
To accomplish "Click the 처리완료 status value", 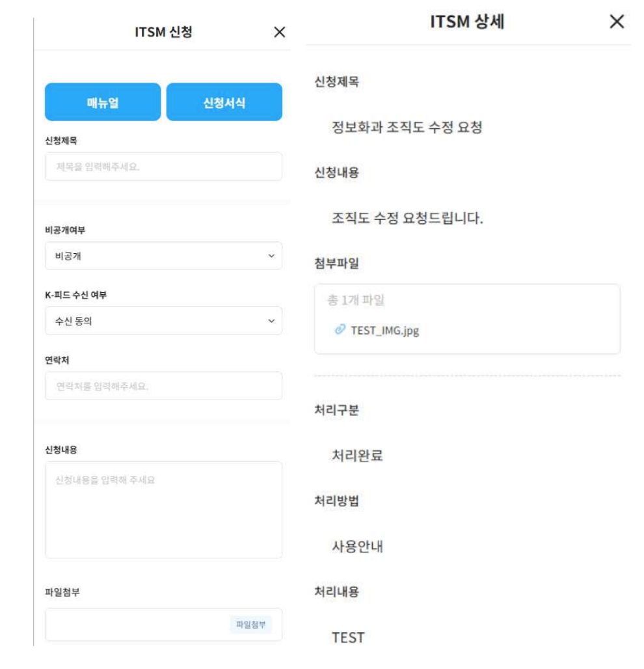I will pos(357,456).
